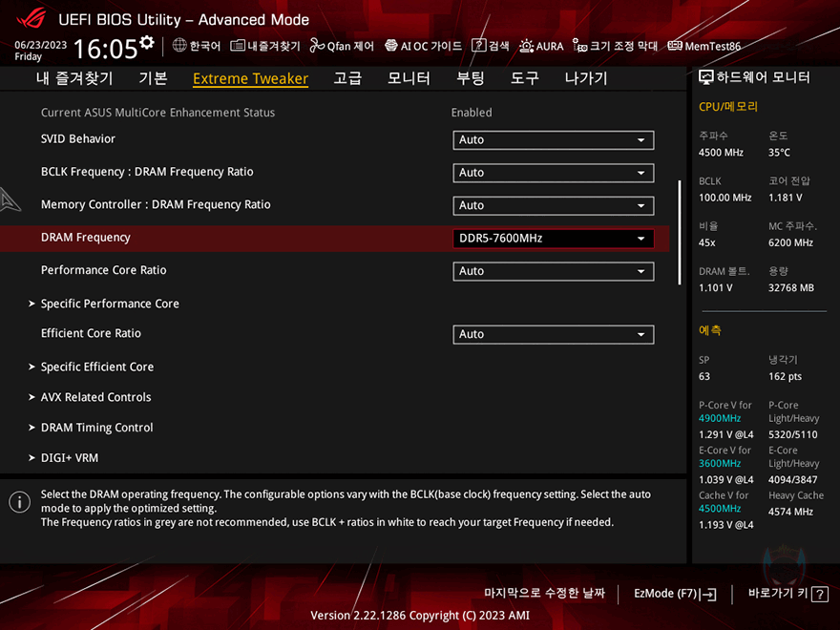This screenshot has height=630, width=840.
Task: Switch to 고급 tab
Action: click(347, 78)
